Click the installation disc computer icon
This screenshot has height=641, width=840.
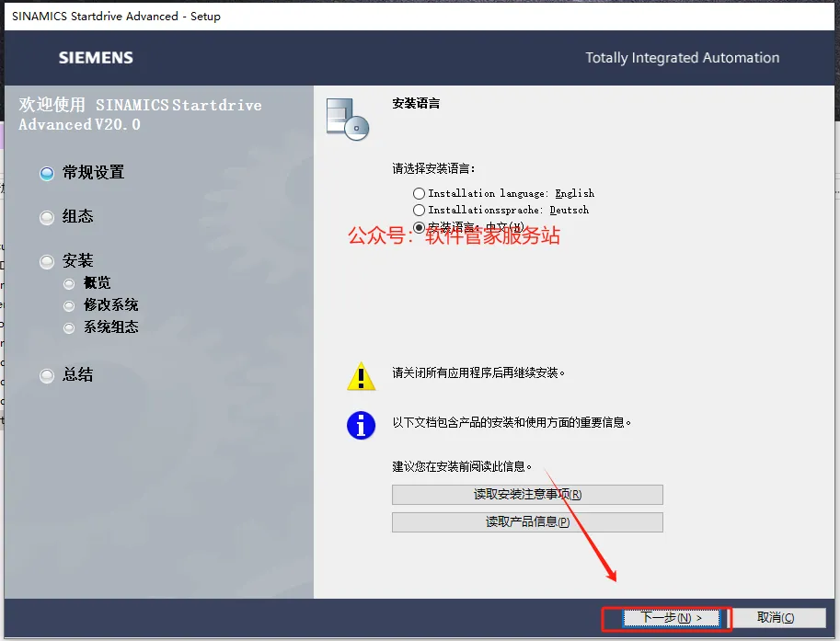click(348, 119)
